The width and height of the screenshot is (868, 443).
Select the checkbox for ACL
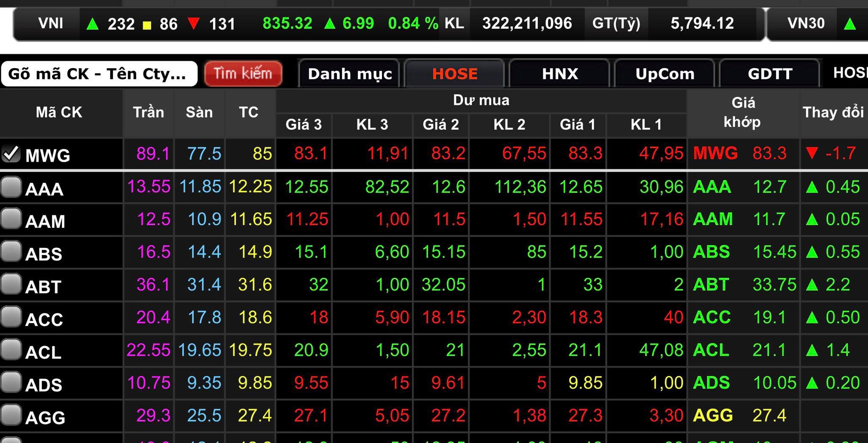pos(11,350)
